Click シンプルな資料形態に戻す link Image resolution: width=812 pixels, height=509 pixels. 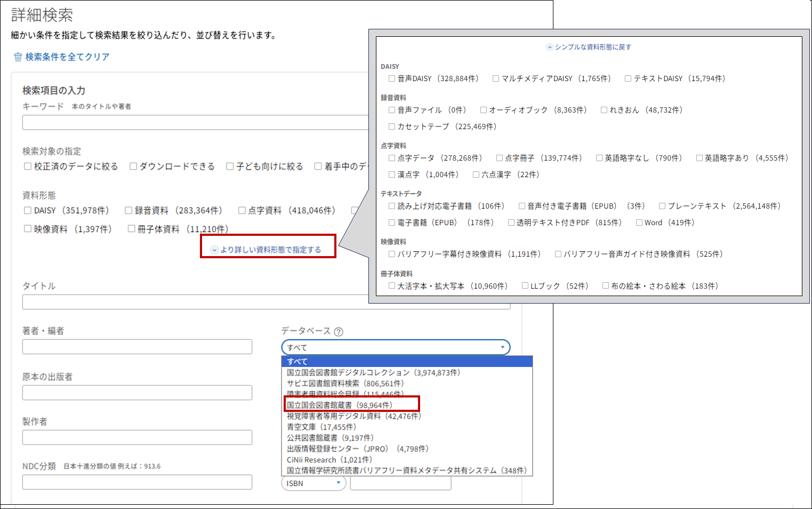(x=593, y=47)
